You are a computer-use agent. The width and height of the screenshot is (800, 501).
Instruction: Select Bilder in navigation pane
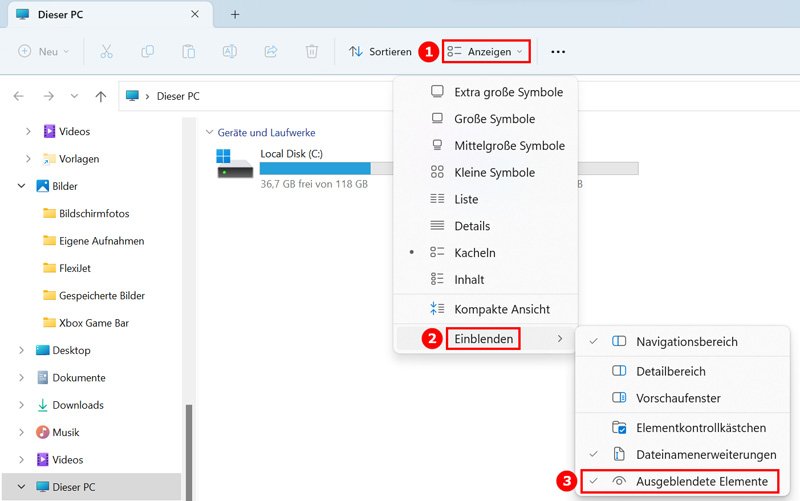(x=57, y=186)
